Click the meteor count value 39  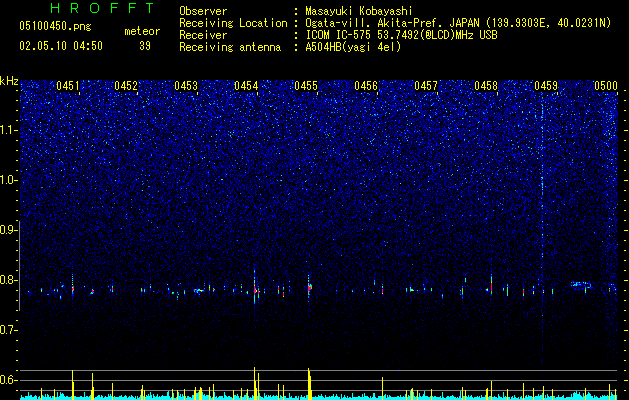(145, 46)
